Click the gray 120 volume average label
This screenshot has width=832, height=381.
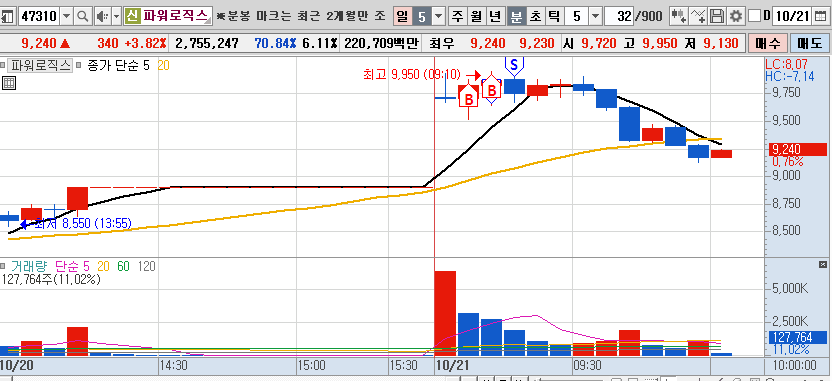click(146, 266)
